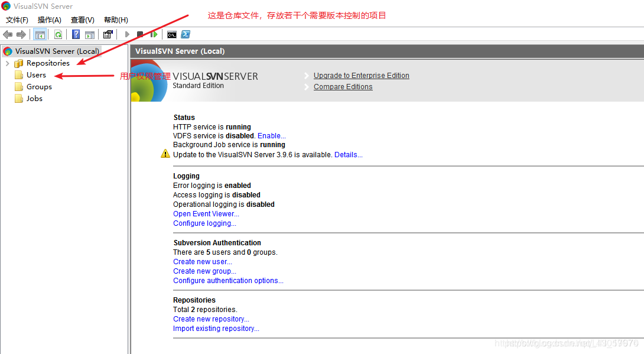This screenshot has height=354, width=644.
Task: Click the Compare Editions link
Action: (343, 87)
